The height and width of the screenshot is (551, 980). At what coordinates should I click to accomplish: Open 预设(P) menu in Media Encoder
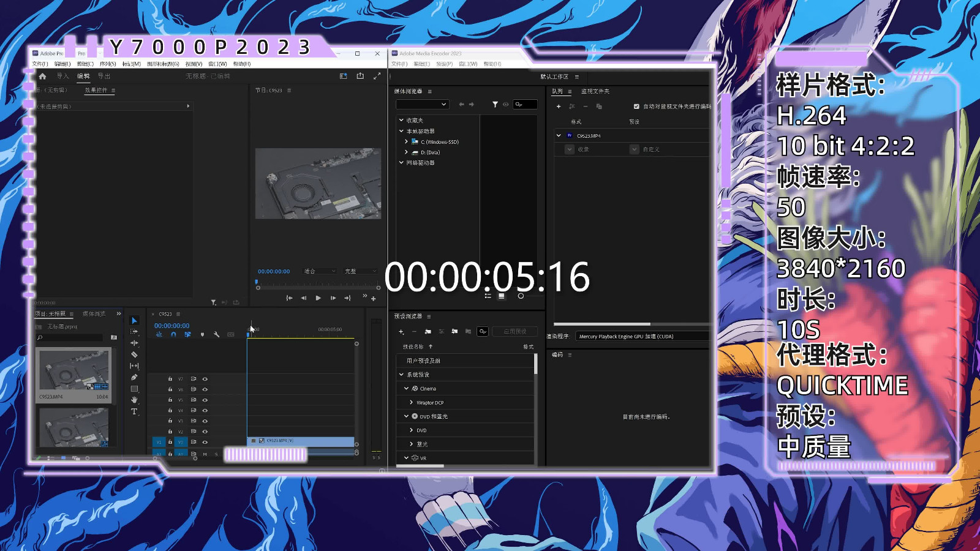[x=445, y=64]
